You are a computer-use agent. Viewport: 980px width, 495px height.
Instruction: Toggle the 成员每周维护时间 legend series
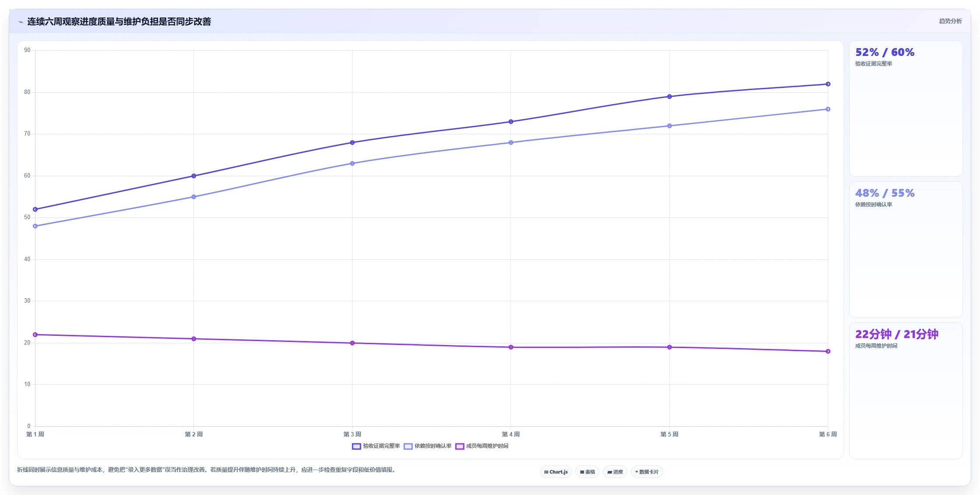click(x=482, y=446)
